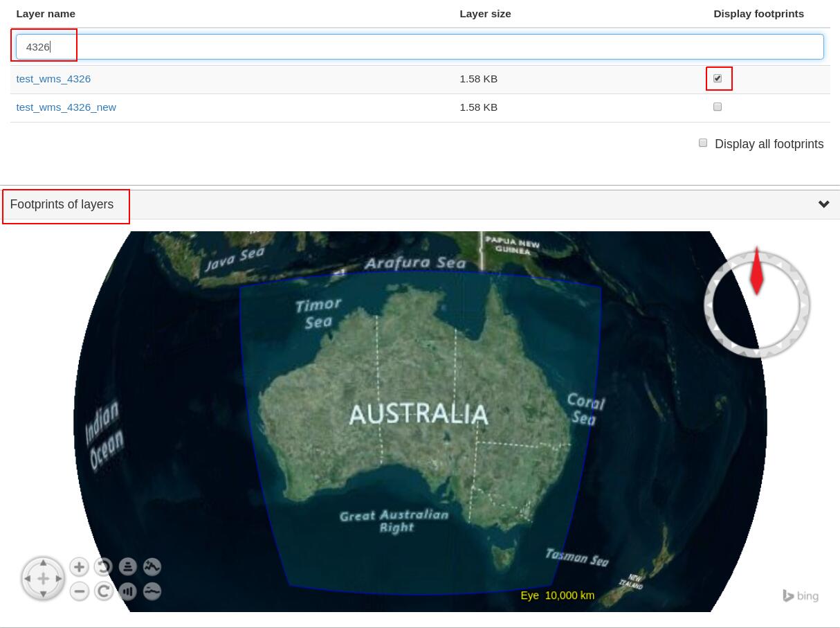This screenshot has height=628, width=840.
Task: Zoom out using the minus button
Action: click(x=80, y=591)
